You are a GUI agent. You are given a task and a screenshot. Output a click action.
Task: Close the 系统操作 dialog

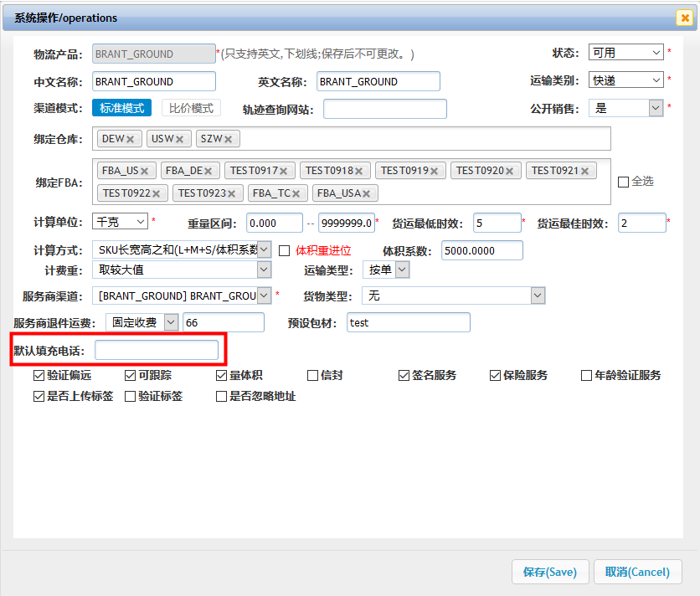[x=683, y=18]
